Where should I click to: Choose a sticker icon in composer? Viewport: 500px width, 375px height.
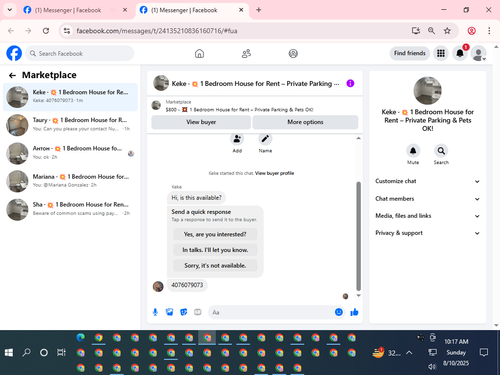[184, 312]
